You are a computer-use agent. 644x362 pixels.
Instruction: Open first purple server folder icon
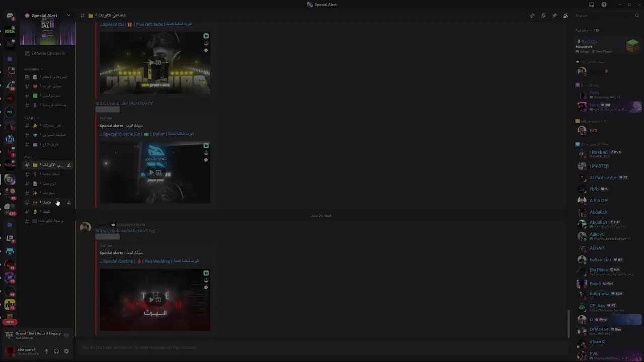(x=10, y=59)
